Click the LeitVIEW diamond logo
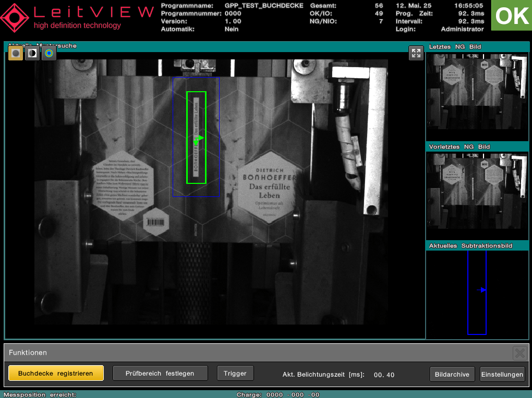532x398 pixels. pyautogui.click(x=15, y=18)
